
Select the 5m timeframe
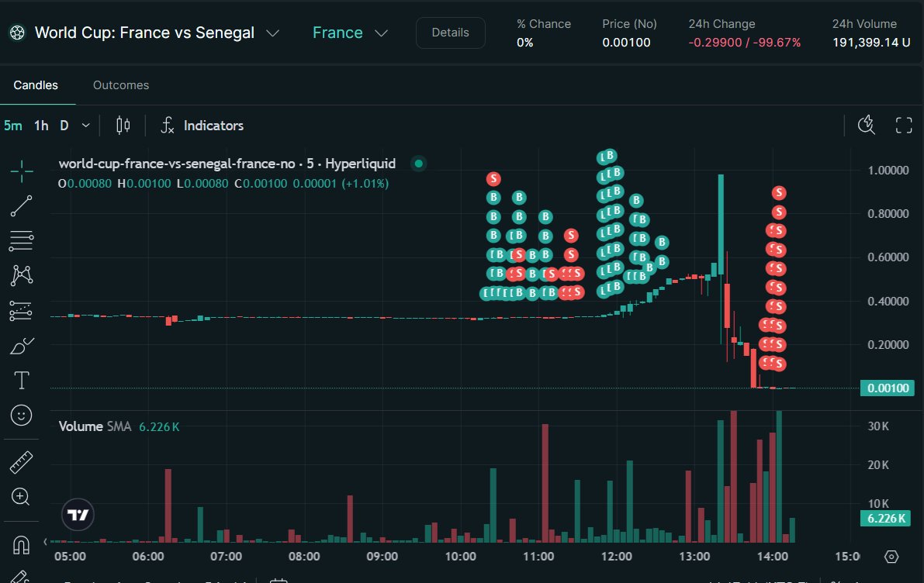click(x=13, y=126)
